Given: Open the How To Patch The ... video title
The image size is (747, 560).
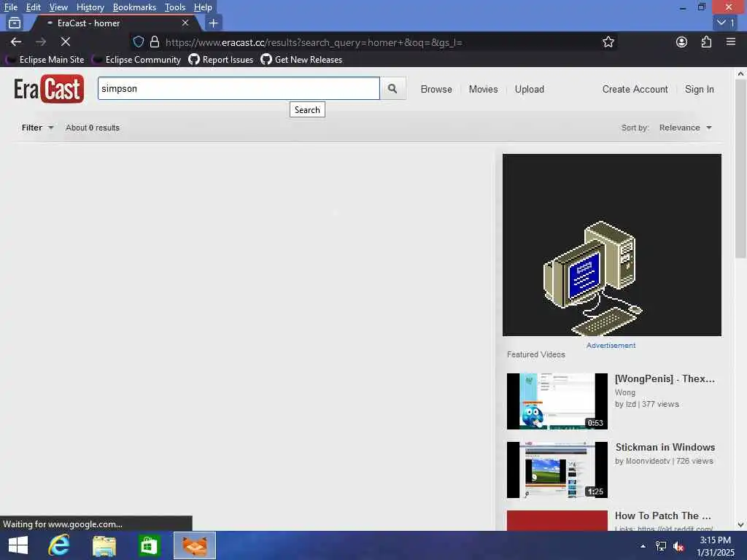Looking at the screenshot, I should tap(662, 516).
